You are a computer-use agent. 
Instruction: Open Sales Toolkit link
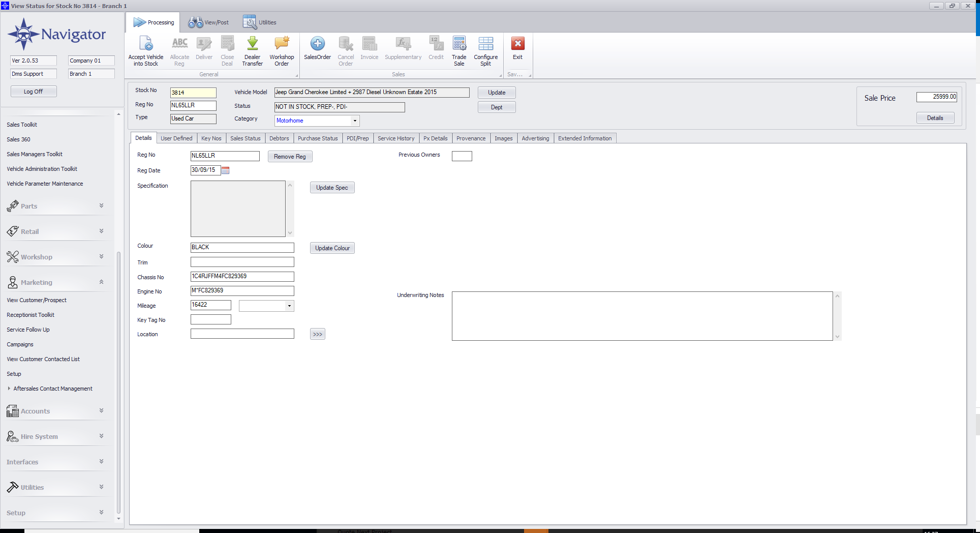(22, 125)
